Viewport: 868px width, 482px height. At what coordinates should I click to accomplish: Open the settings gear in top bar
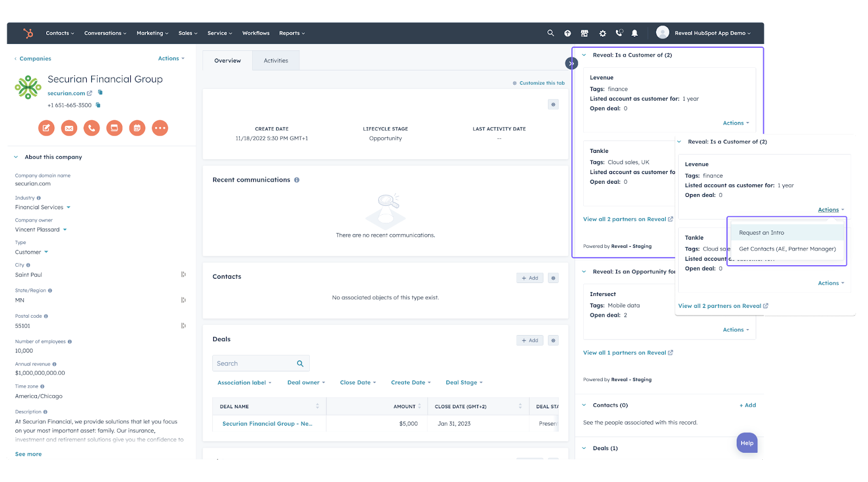point(602,33)
